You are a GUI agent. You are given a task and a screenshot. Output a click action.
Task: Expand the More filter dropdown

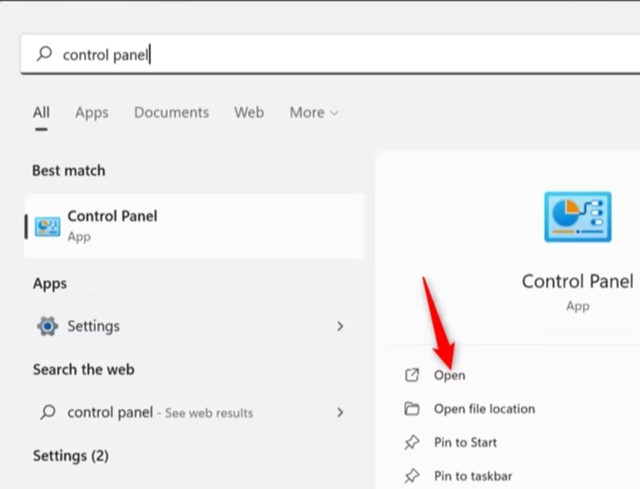(x=314, y=112)
